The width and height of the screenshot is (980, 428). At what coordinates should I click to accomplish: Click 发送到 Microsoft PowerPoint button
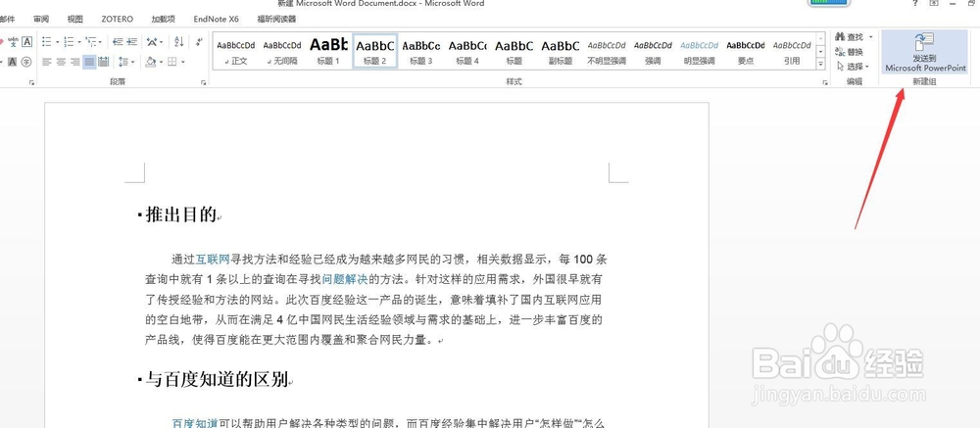(x=925, y=52)
